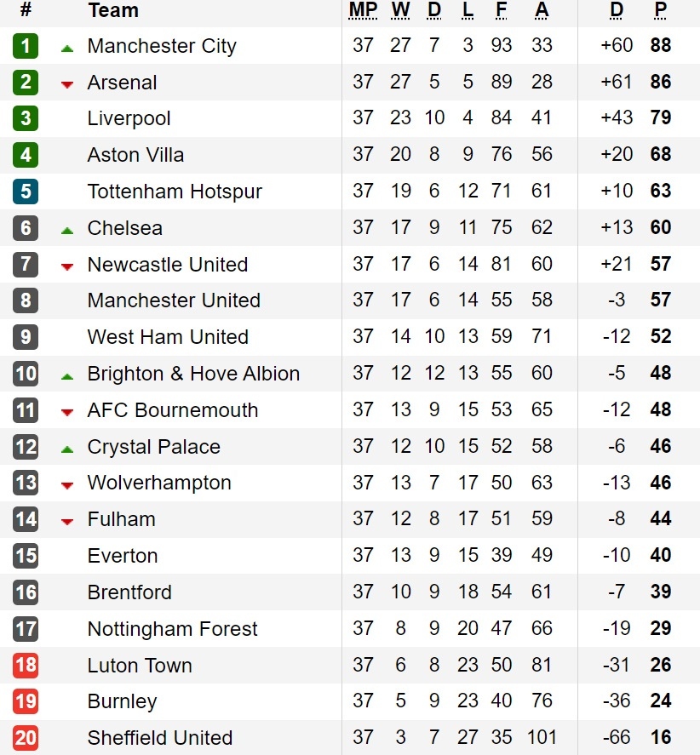Click the Team column header
700x755 pixels.
point(113,10)
